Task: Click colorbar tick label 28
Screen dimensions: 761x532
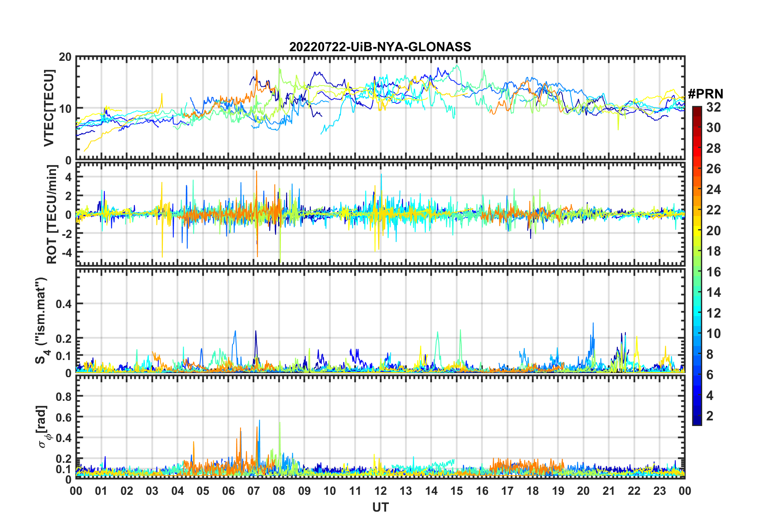Action: [x=713, y=148]
